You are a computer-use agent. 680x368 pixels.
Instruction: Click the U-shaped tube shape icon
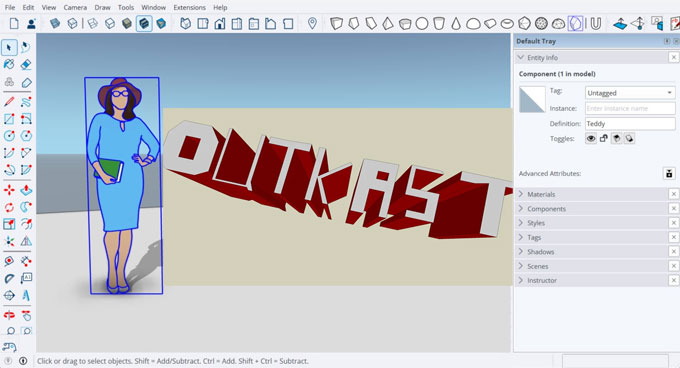[x=596, y=23]
